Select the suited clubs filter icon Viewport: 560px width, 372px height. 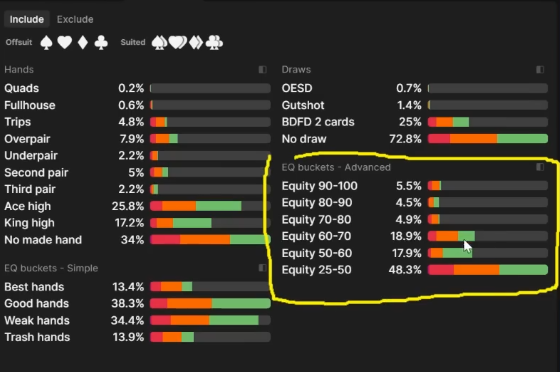(214, 42)
